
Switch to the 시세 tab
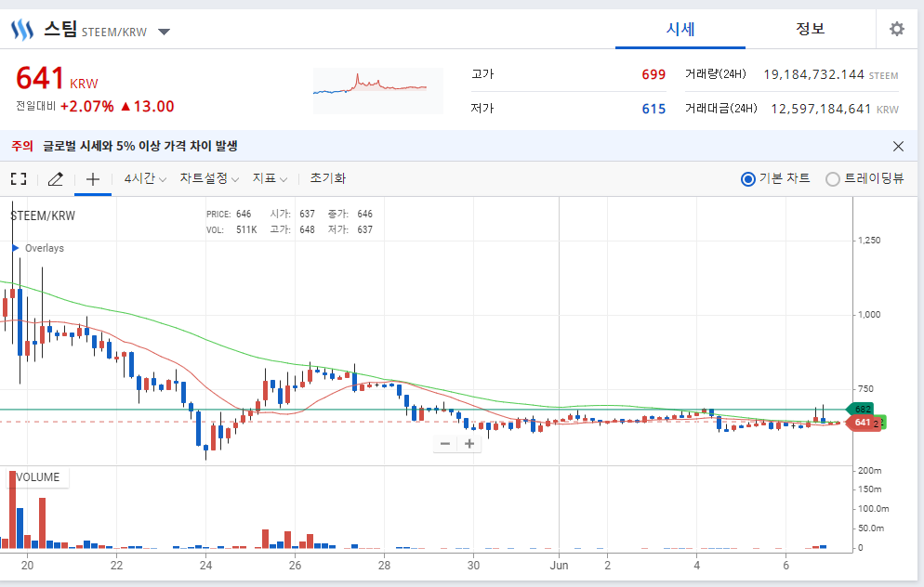click(x=680, y=29)
